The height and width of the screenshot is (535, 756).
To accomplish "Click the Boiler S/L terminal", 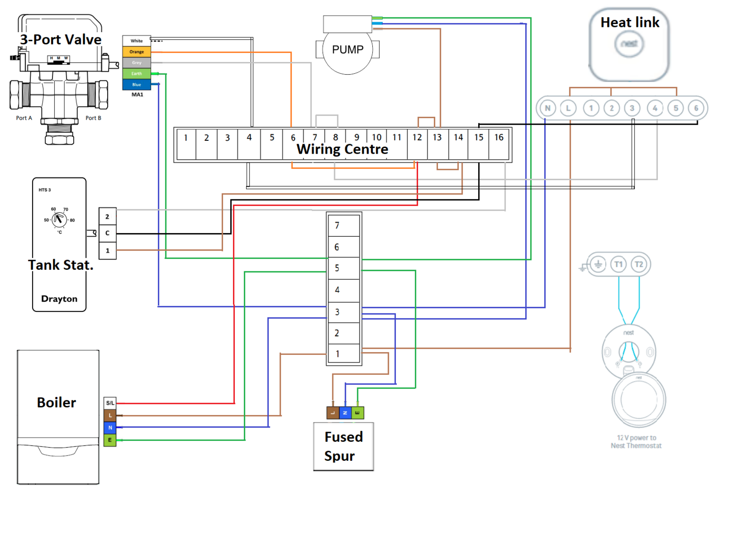I will pyautogui.click(x=110, y=403).
